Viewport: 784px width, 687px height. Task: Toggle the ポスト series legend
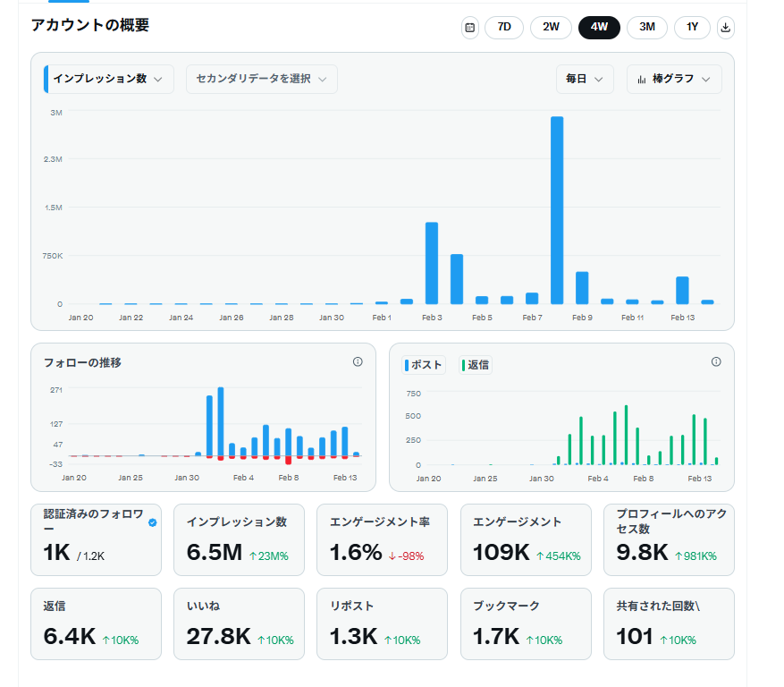pos(424,365)
